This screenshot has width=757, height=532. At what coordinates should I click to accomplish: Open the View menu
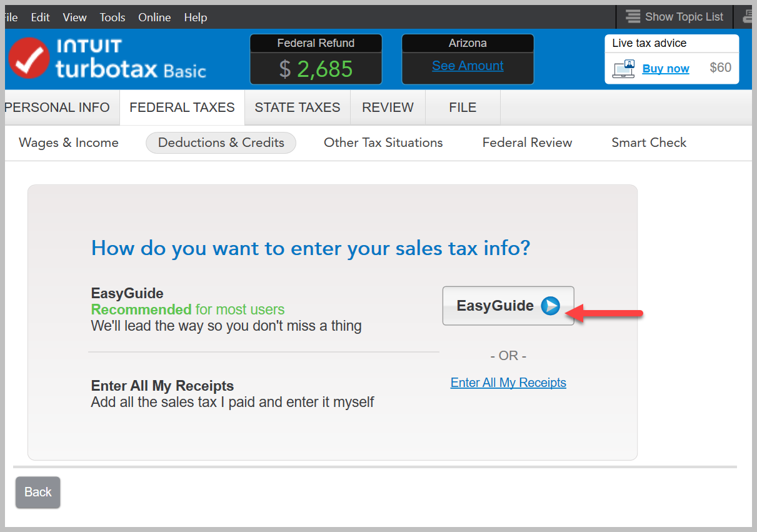tap(75, 18)
